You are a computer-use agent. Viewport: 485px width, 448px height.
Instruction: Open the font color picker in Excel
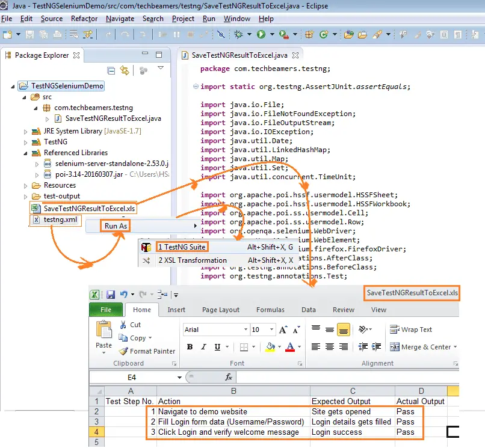tap(299, 347)
